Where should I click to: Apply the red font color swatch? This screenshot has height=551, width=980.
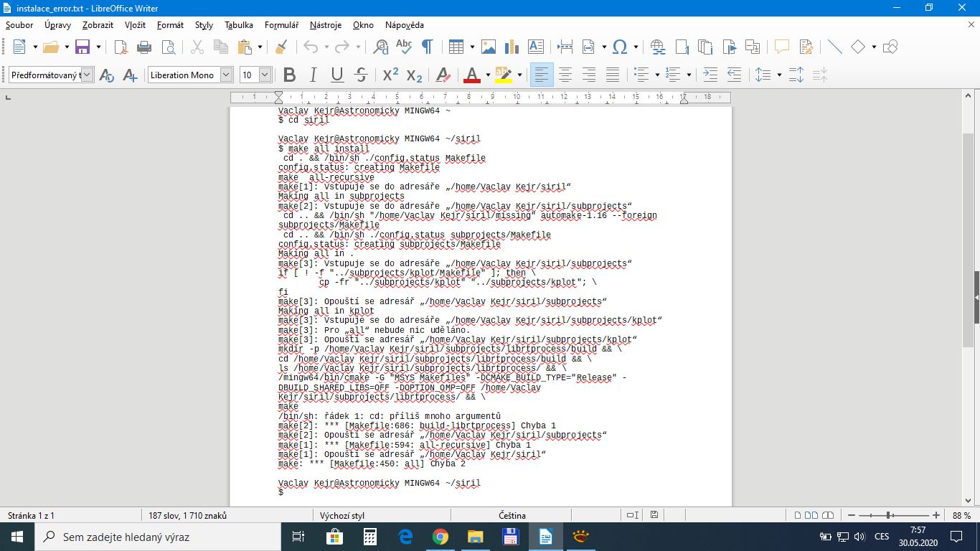[x=471, y=75]
